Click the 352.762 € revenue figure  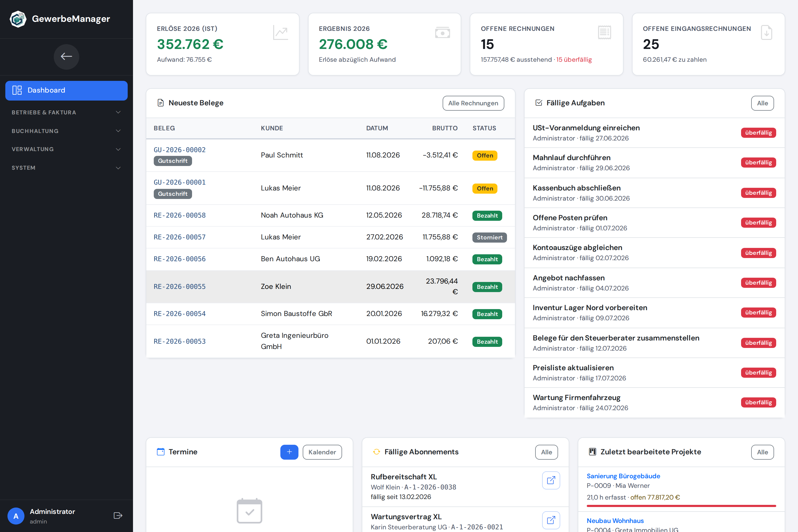(x=190, y=44)
